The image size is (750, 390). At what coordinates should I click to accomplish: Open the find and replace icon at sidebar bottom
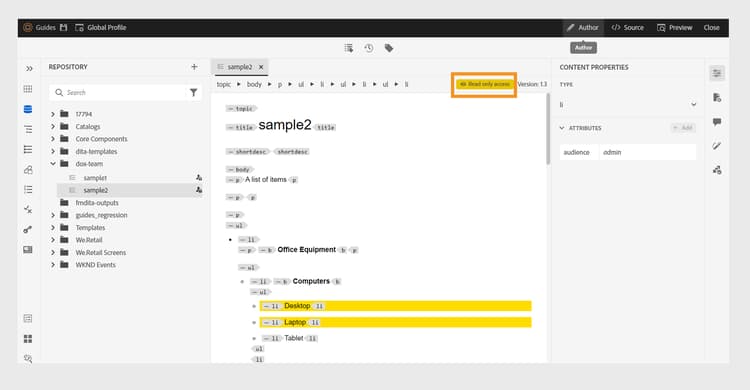28,358
